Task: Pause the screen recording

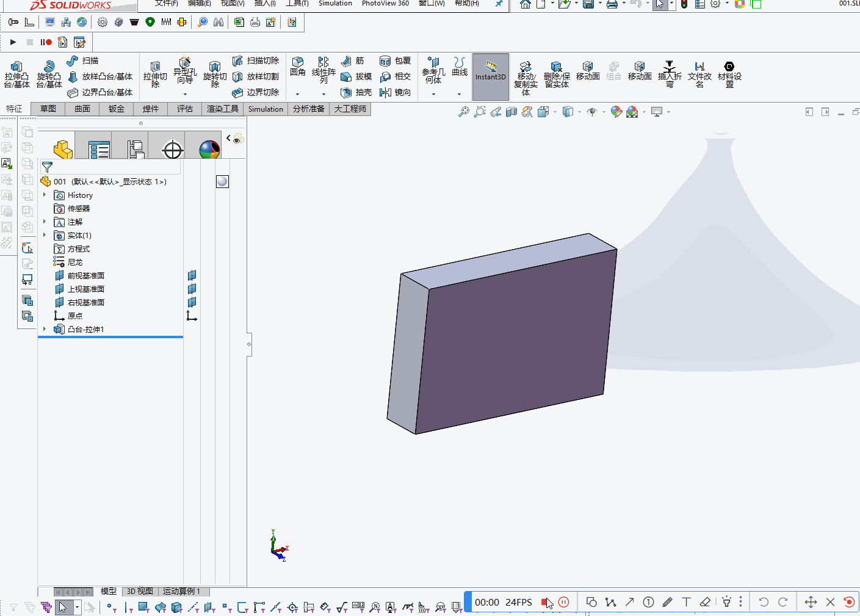Action: click(x=564, y=602)
